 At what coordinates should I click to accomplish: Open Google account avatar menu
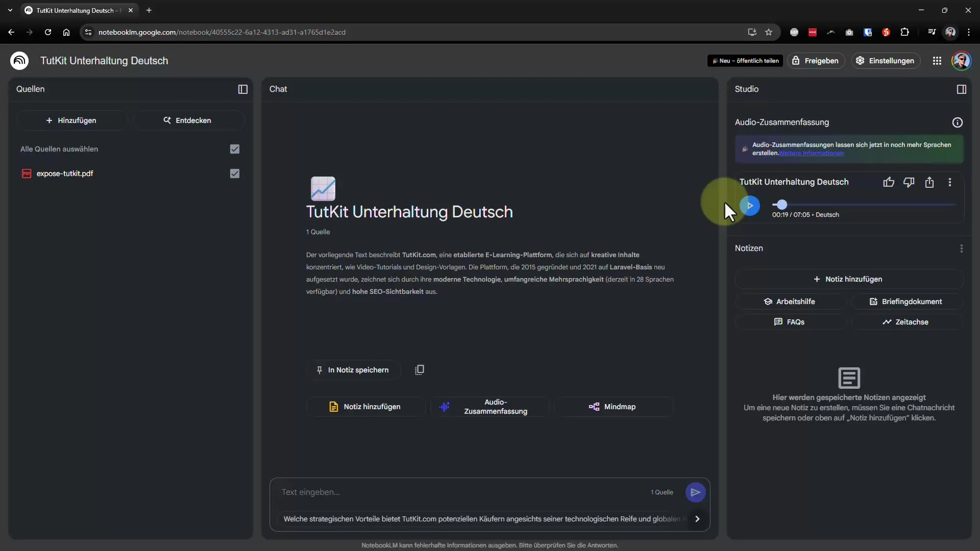pyautogui.click(x=962, y=61)
